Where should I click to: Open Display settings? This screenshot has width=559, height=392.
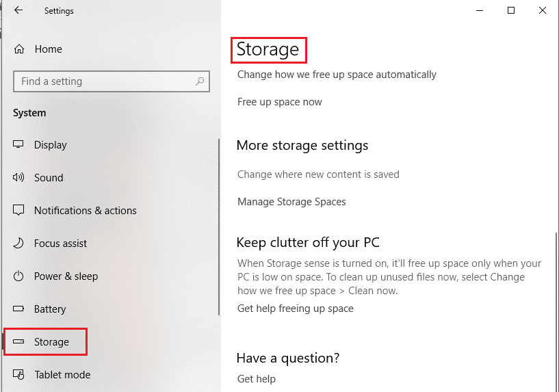click(x=50, y=144)
